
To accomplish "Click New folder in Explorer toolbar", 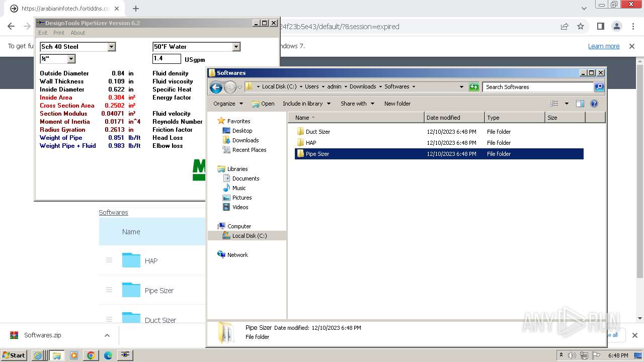I will tap(397, 104).
